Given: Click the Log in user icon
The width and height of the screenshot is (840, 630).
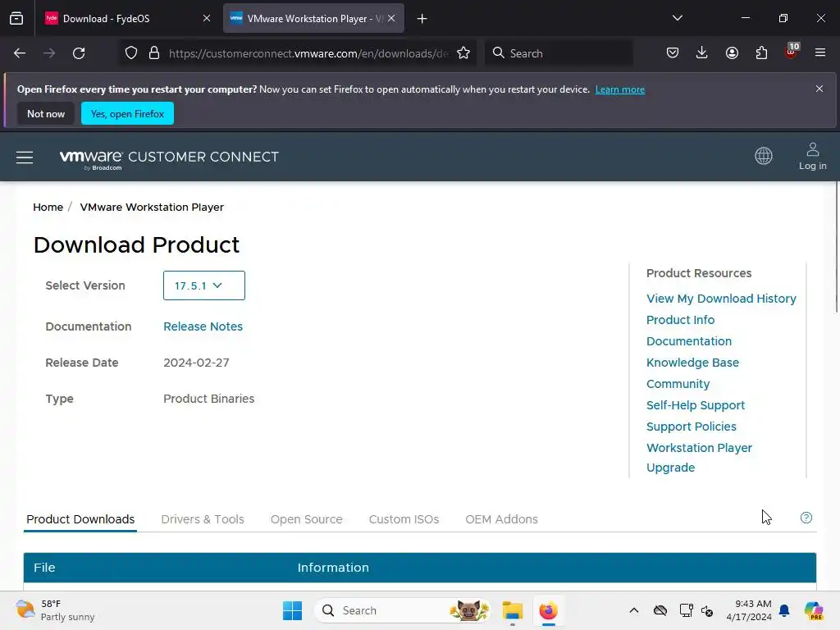Looking at the screenshot, I should 813,157.
